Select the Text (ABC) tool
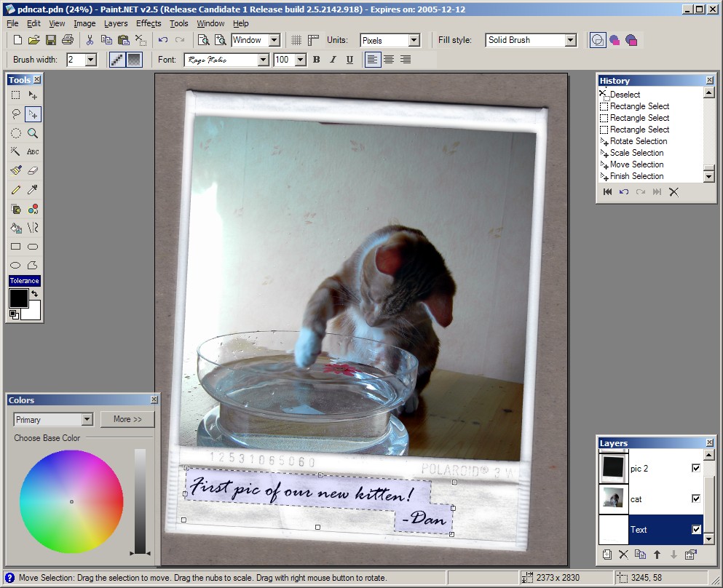Screen dimensions: 723x588 click(x=33, y=151)
